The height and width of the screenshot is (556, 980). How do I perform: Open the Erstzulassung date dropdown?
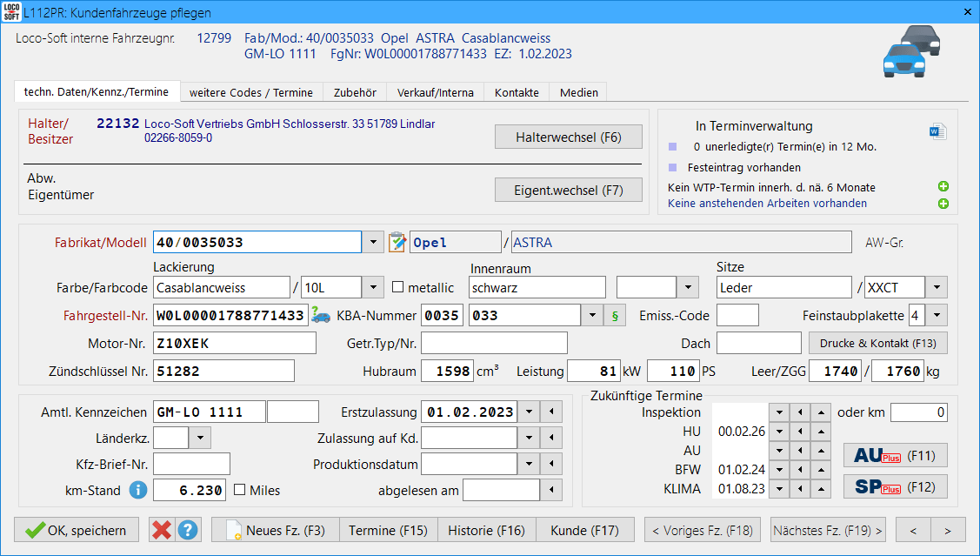pyautogui.click(x=527, y=412)
